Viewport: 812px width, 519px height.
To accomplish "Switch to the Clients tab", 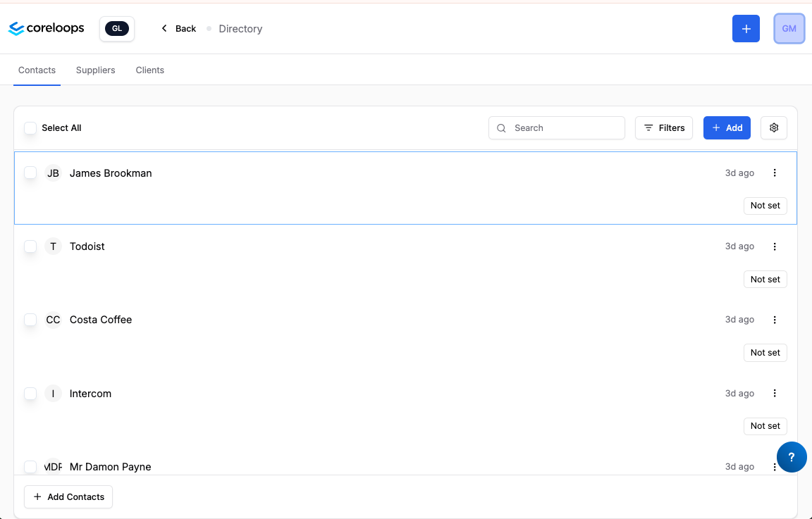I will (149, 70).
